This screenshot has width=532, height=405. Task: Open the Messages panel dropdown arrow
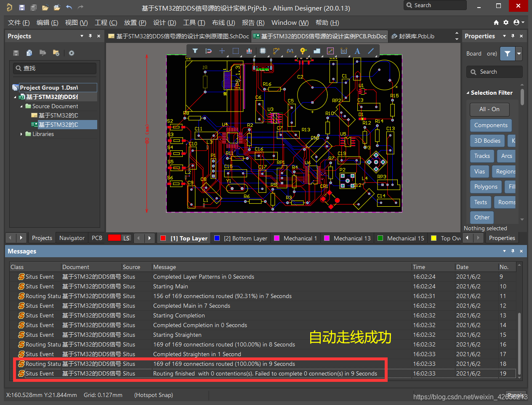(x=504, y=251)
